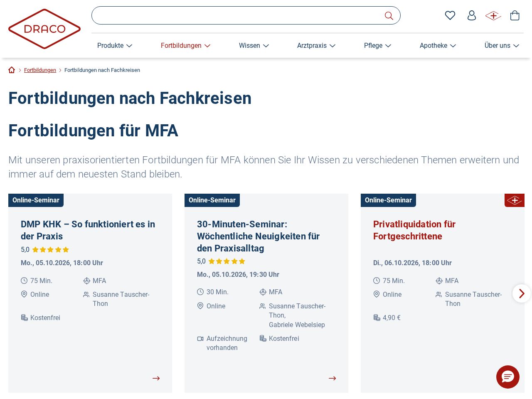532x399 pixels.
Task: Click video icon beside Aufzeichnung vorhanden
Action: click(x=200, y=339)
